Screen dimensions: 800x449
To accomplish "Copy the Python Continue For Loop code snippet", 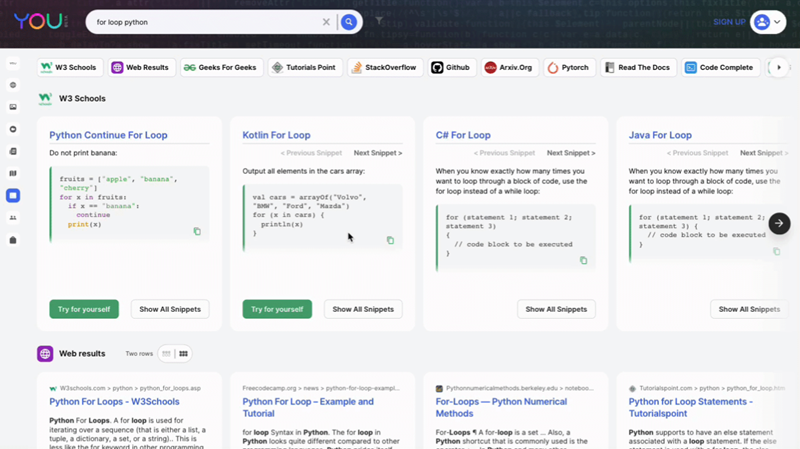I will pyautogui.click(x=197, y=231).
